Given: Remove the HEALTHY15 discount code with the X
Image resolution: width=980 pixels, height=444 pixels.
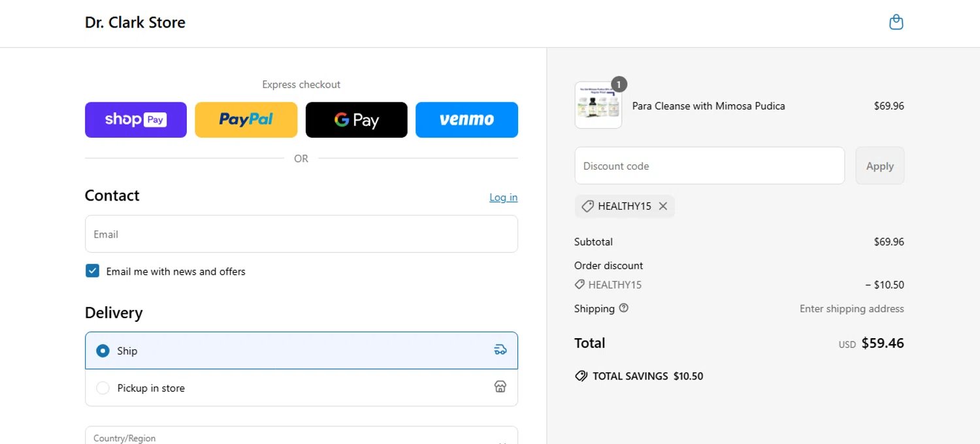Looking at the screenshot, I should tap(663, 206).
